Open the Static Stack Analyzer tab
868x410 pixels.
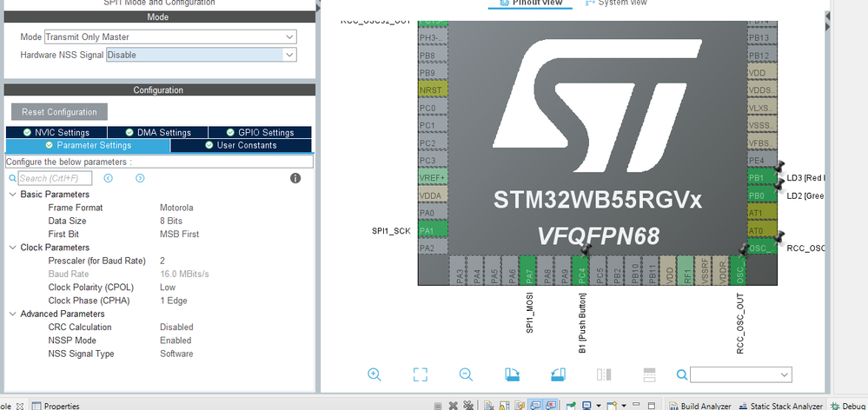pos(781,406)
